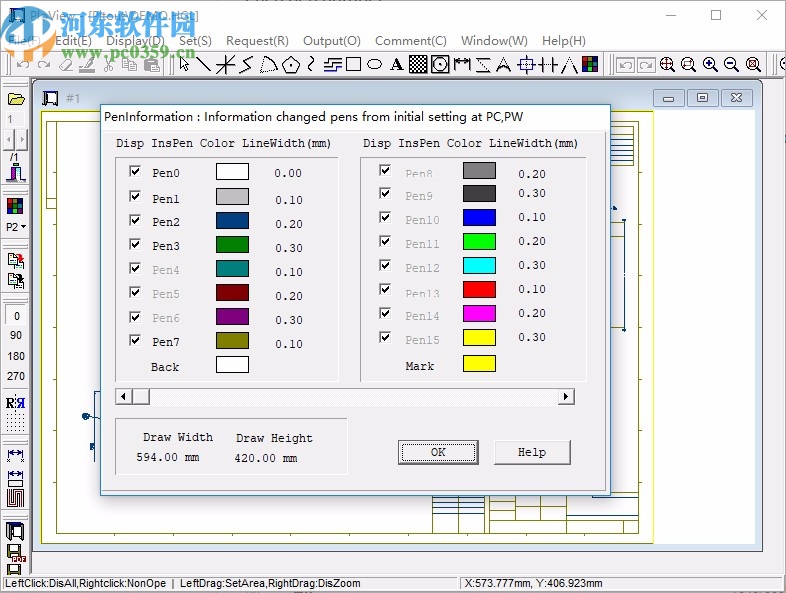Select the ellipse drawing tool
The height and width of the screenshot is (593, 786).
coord(374,64)
